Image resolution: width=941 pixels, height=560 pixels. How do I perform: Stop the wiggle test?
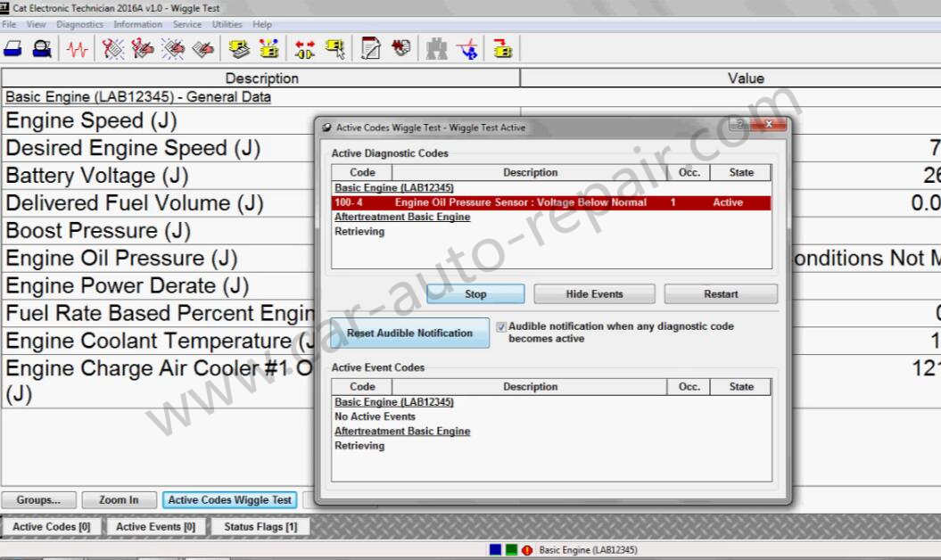click(x=475, y=294)
